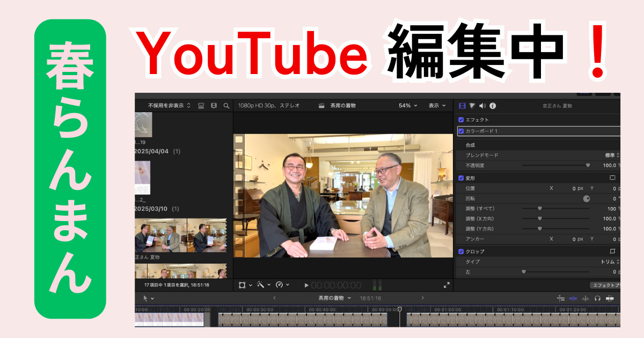Toggle filmstrip view icon in browser
The image size is (644, 338).
pyautogui.click(x=214, y=106)
